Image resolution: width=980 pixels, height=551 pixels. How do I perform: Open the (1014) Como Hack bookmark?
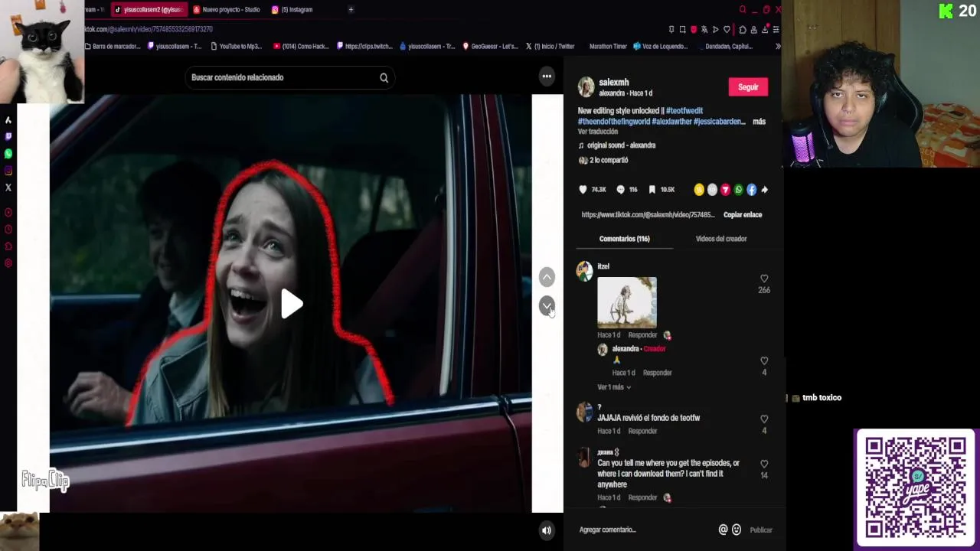(301, 47)
